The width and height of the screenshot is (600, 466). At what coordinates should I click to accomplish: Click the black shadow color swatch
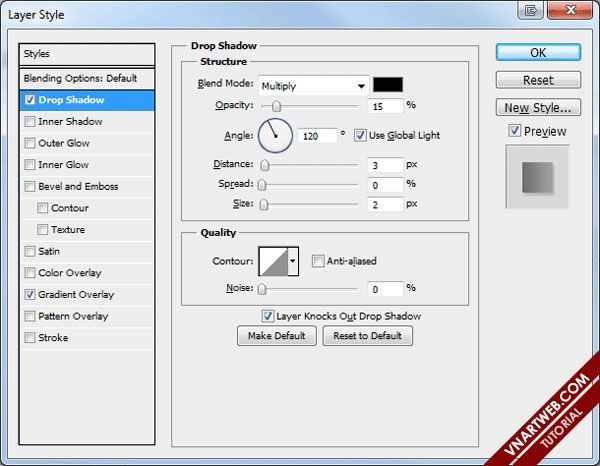(x=387, y=85)
